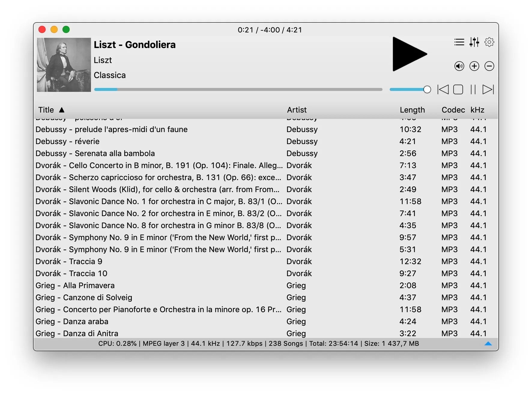Skip to the next track

[x=488, y=89]
